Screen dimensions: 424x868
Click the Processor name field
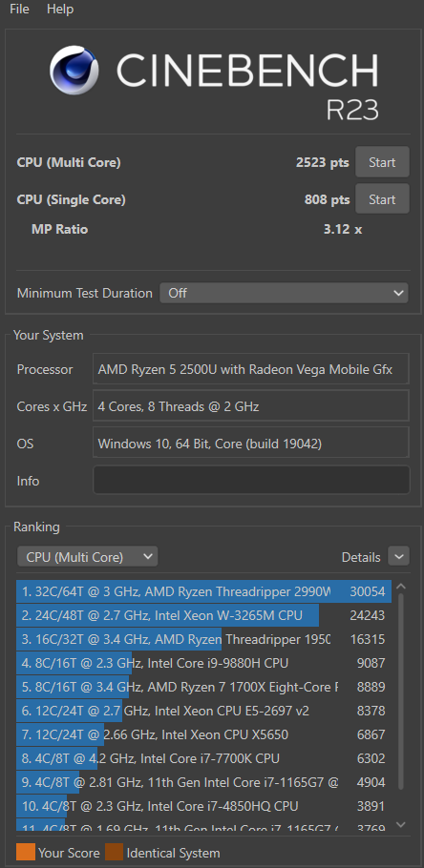click(x=251, y=369)
